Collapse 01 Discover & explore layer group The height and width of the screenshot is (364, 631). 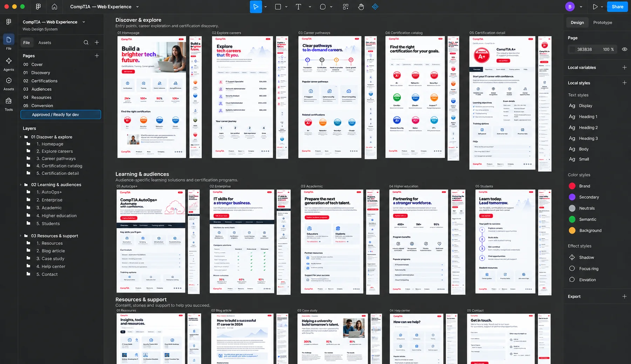[21, 137]
